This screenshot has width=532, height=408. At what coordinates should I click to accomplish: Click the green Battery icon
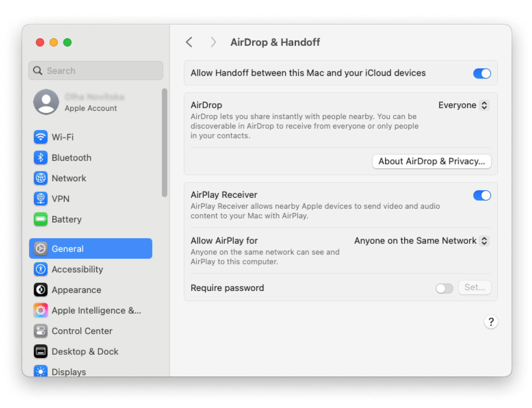(41, 219)
